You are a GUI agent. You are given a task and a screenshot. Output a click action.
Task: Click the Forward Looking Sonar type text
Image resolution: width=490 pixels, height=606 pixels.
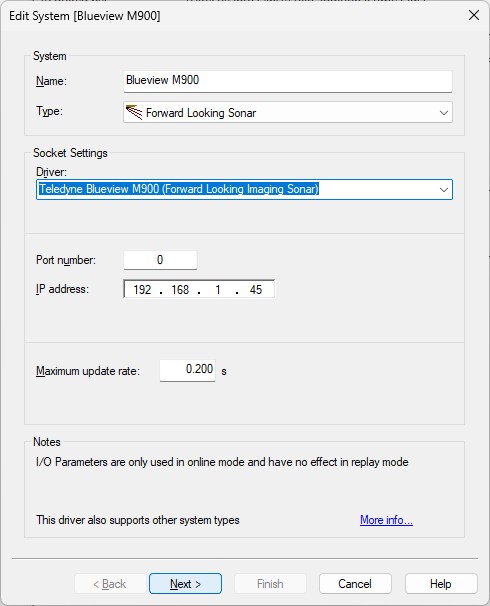click(x=201, y=113)
